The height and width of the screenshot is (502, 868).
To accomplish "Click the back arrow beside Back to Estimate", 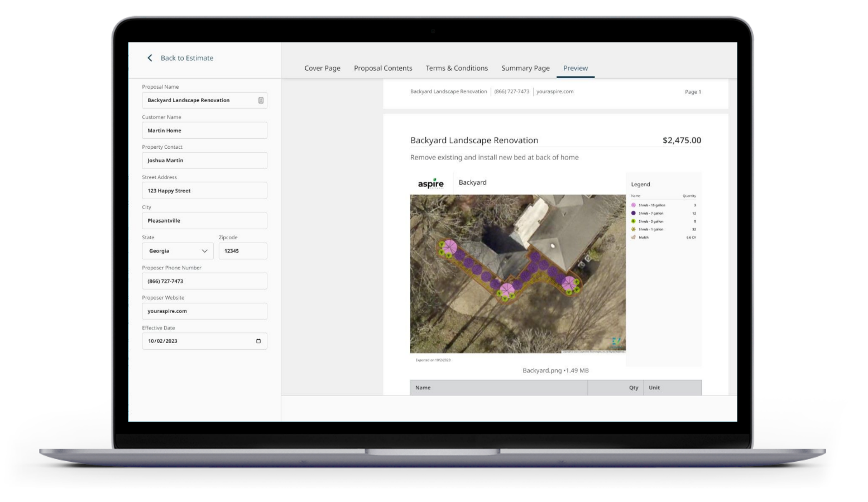I will 150,58.
